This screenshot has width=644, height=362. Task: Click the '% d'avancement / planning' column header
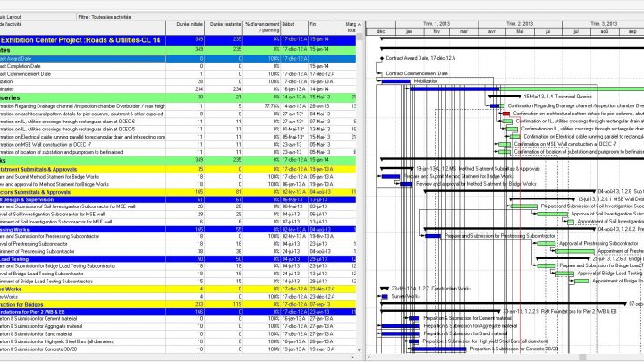(x=261, y=28)
